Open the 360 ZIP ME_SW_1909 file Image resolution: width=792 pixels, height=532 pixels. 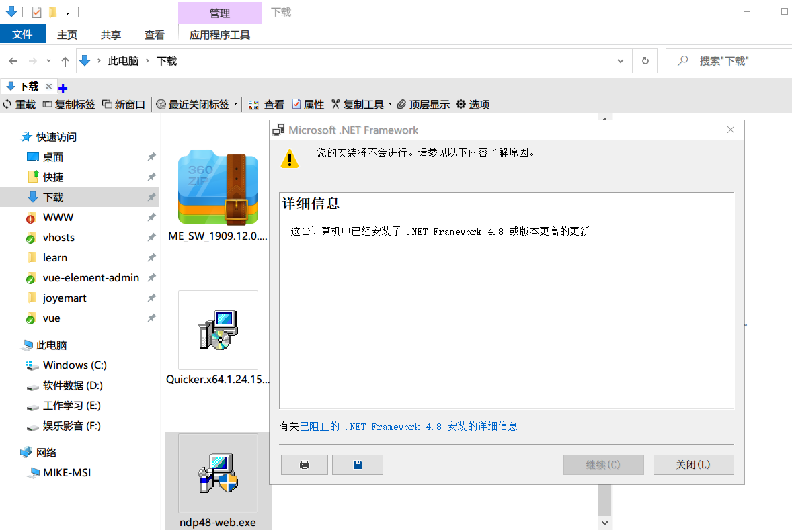pos(219,196)
